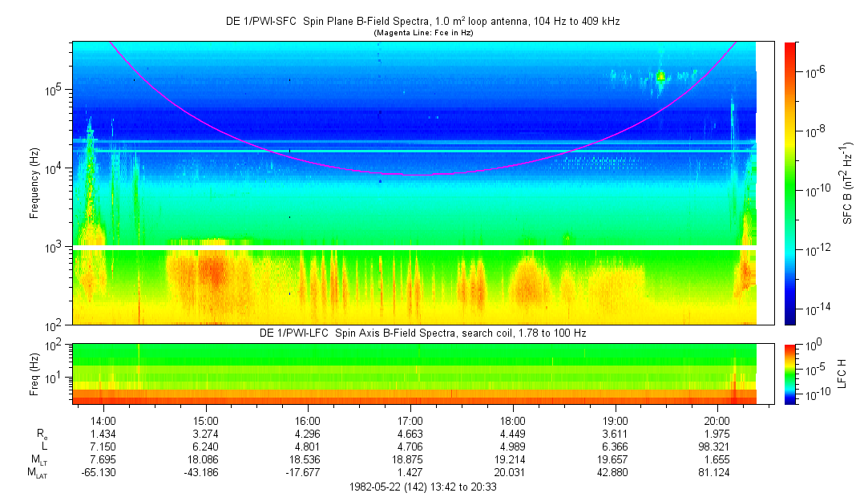Image resolution: width=868 pixels, height=497 pixels.
Task: Click the DE 1/PWI-SFC plot title
Action: point(422,22)
